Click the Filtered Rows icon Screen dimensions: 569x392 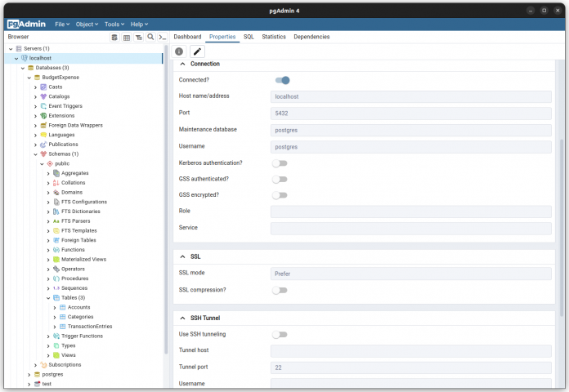coord(139,37)
